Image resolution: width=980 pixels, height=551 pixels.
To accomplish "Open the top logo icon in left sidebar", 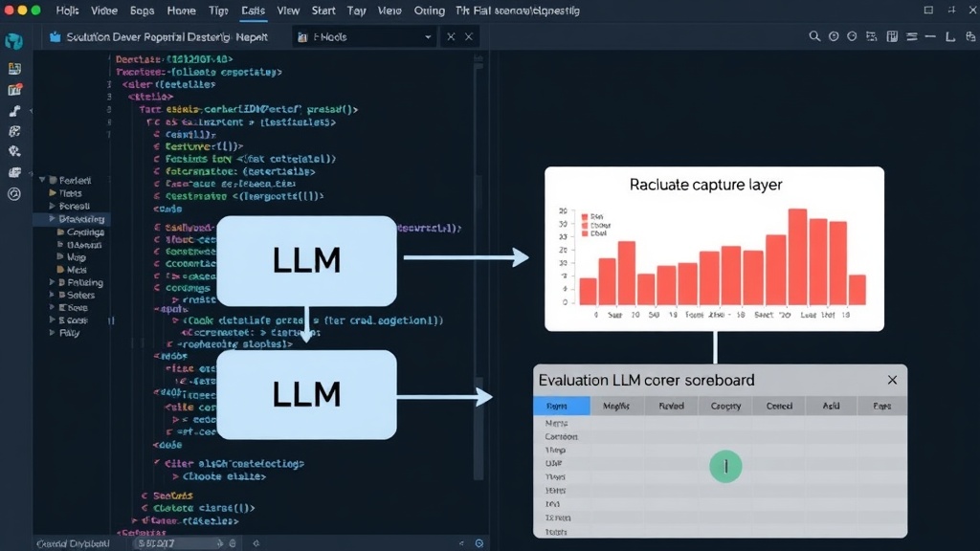I will click(13, 42).
